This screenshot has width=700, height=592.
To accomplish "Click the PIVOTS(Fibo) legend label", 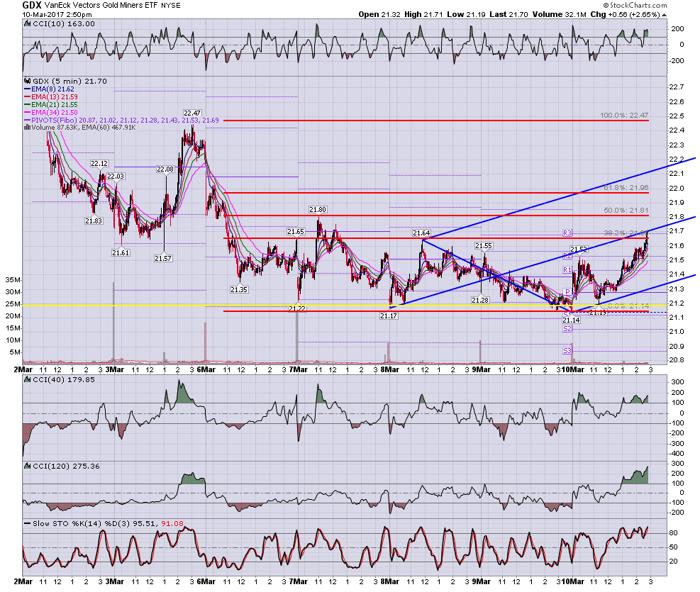I will 55,121.
